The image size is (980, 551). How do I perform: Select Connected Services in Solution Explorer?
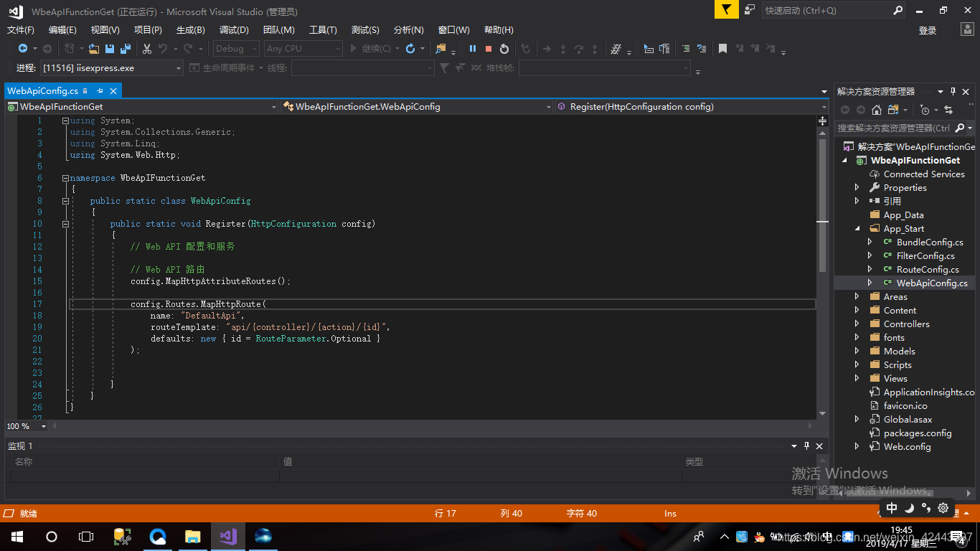click(x=924, y=174)
